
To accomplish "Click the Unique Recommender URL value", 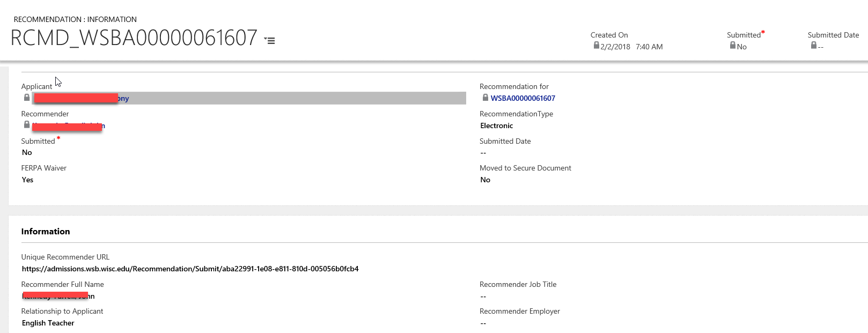I will 190,269.
